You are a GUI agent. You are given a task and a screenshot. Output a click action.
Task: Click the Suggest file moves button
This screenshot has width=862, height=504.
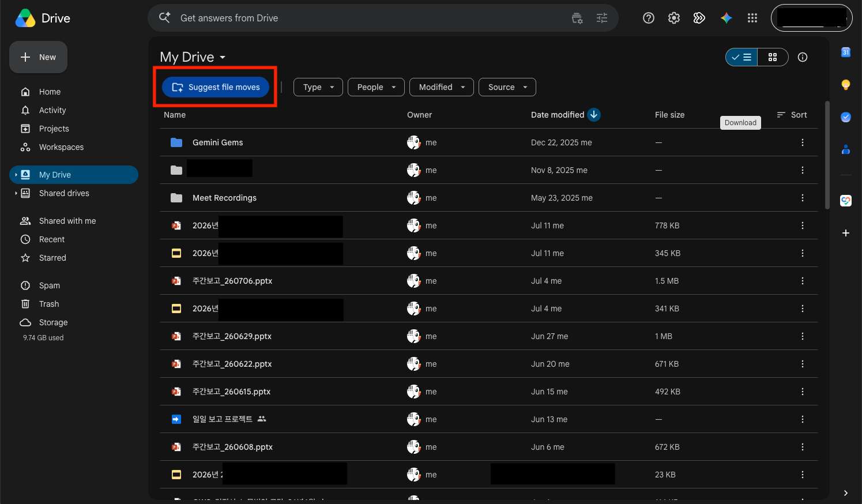[216, 87]
